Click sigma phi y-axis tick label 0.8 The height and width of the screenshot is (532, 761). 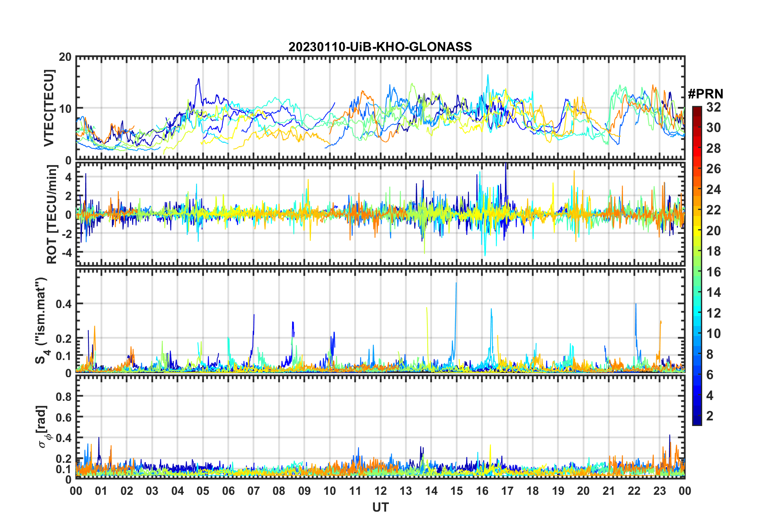[x=64, y=396]
